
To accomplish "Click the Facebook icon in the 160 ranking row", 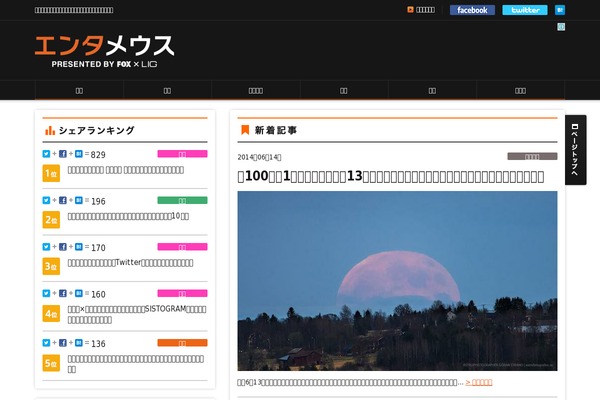I will tap(63, 293).
